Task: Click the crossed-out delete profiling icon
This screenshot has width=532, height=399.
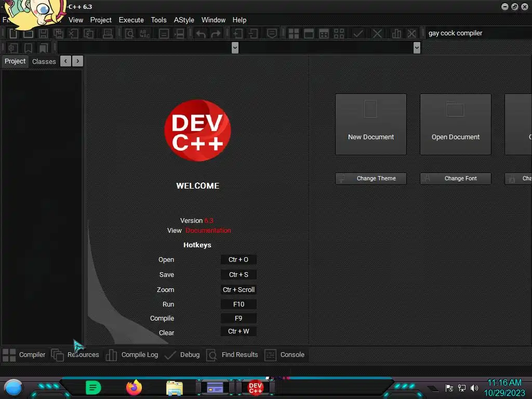Action: [411, 34]
